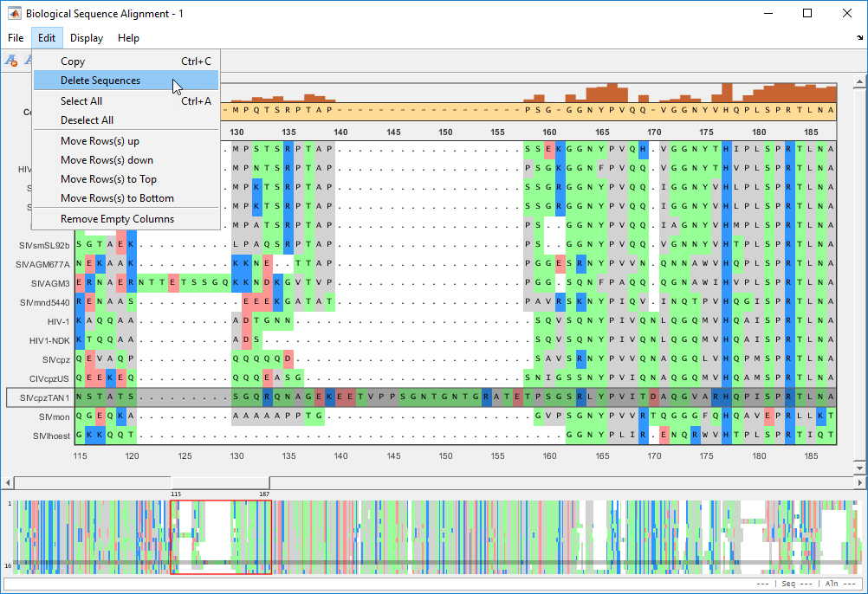Click horizontal scrollbar left arrow
The width and height of the screenshot is (868, 594).
click(x=8, y=482)
